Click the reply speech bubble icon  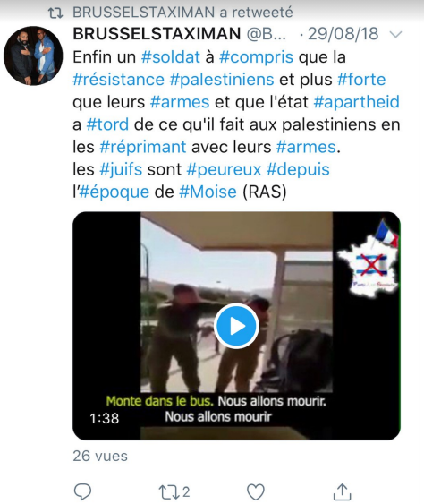(x=83, y=491)
